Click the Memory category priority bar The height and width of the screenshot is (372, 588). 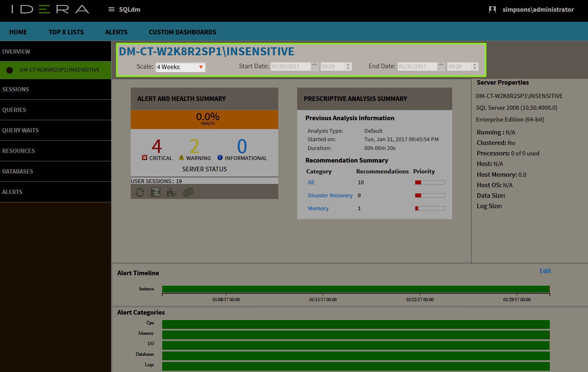coord(430,209)
